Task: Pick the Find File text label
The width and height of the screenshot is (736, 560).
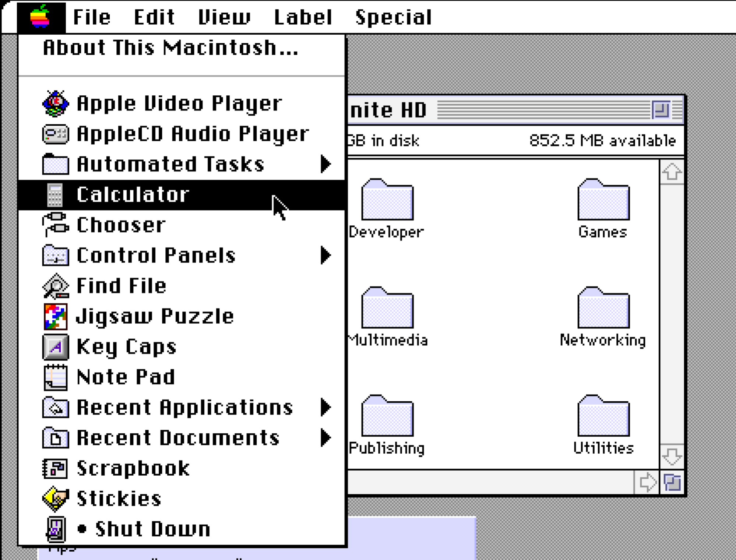Action: (x=122, y=286)
